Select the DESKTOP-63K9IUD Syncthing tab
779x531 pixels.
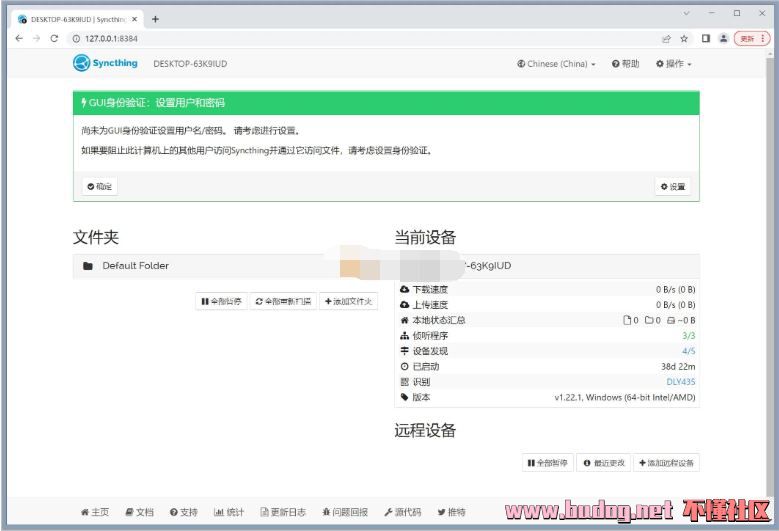coord(78,19)
